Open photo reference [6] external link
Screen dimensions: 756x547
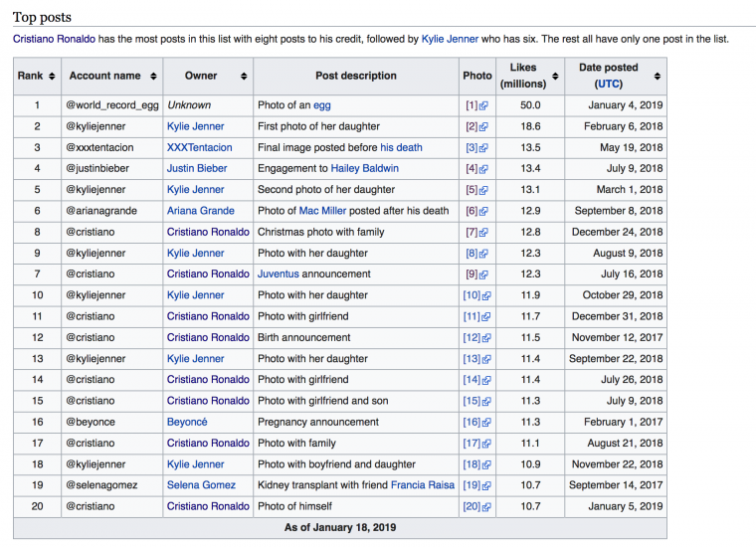point(476,211)
